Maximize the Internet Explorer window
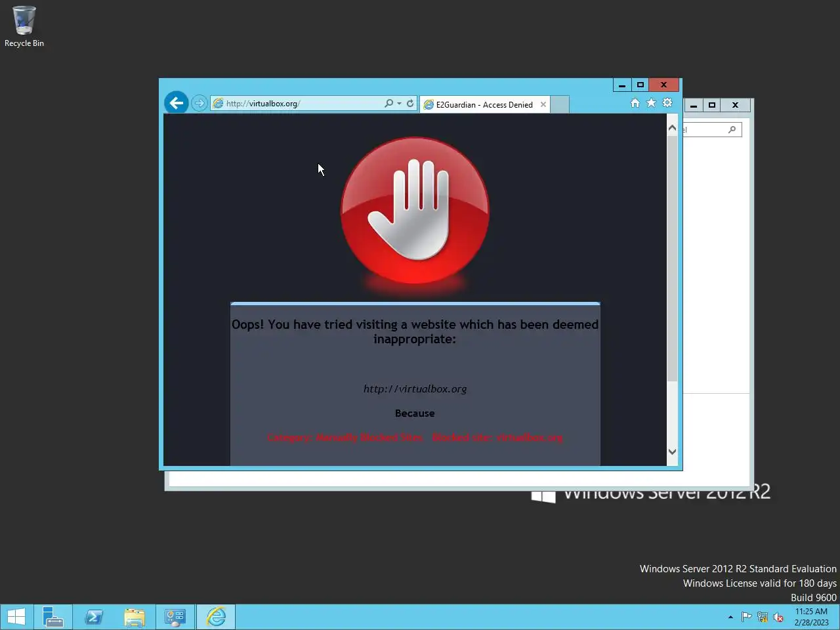The height and width of the screenshot is (630, 840). pyautogui.click(x=640, y=85)
